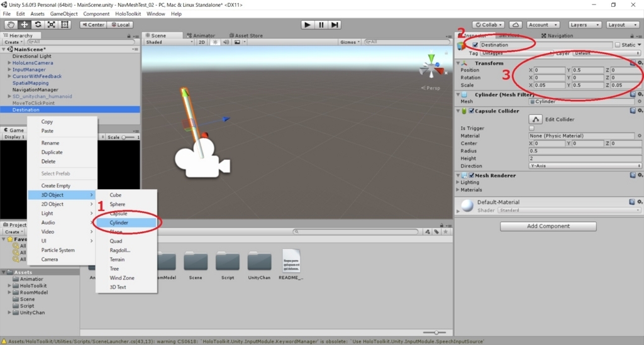Screen dimensions: 644x345
Task: Select the Rect transform tool
Action: coord(65,25)
